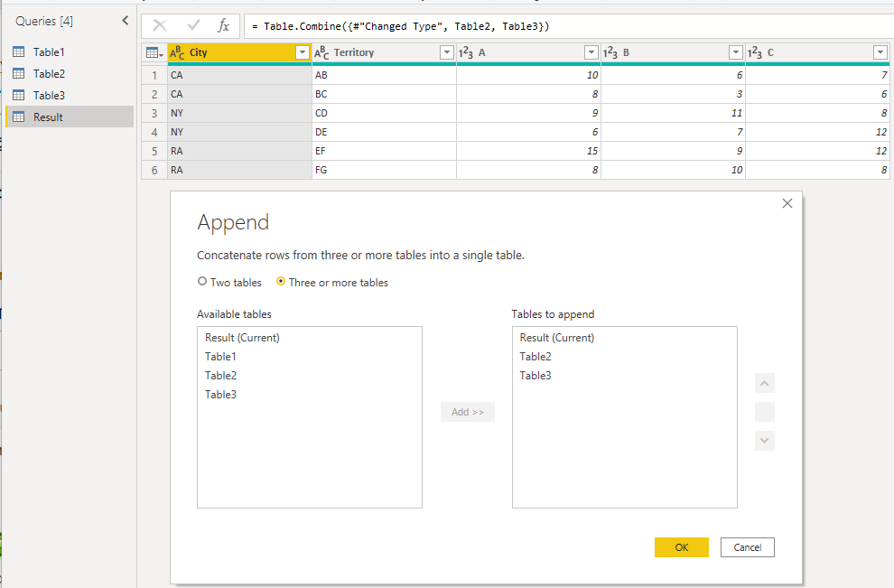
Task: Click the Table2 query table icon
Action: click(x=19, y=73)
